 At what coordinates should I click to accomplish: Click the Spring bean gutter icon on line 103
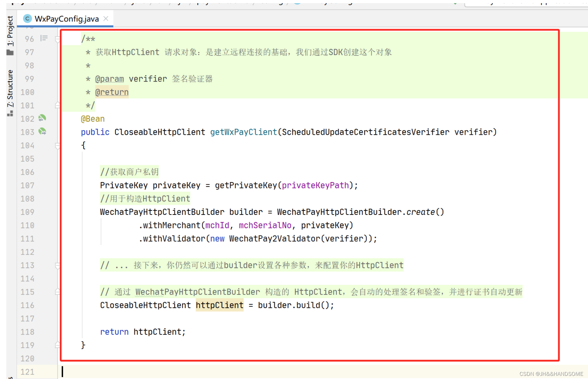tap(42, 131)
